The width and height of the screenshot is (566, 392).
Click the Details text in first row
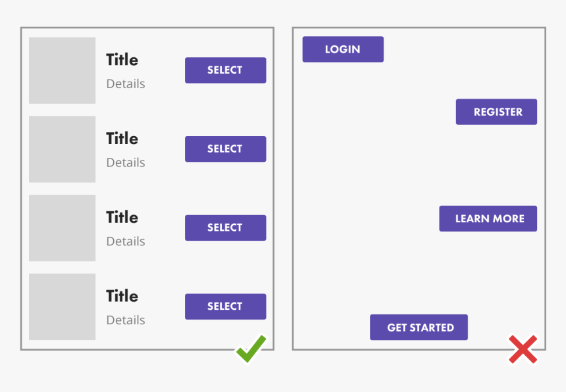click(x=126, y=84)
